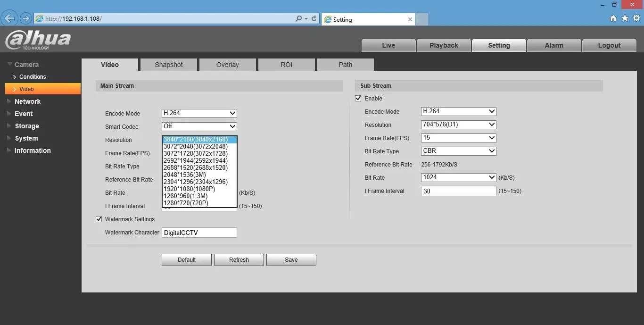Click the Logout tab
Screen dimensions: 644x325
point(609,45)
